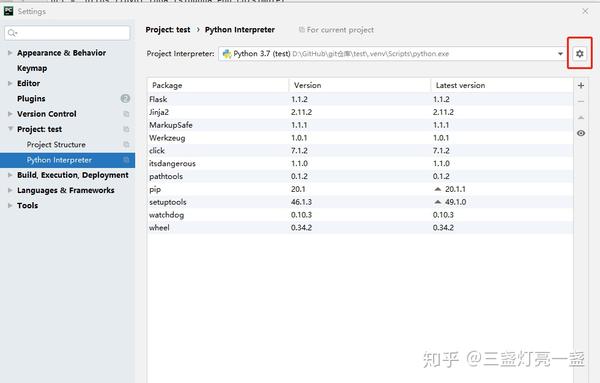The height and width of the screenshot is (383, 600).
Task: Expand the Languages & Frameworks section
Action: coord(10,190)
